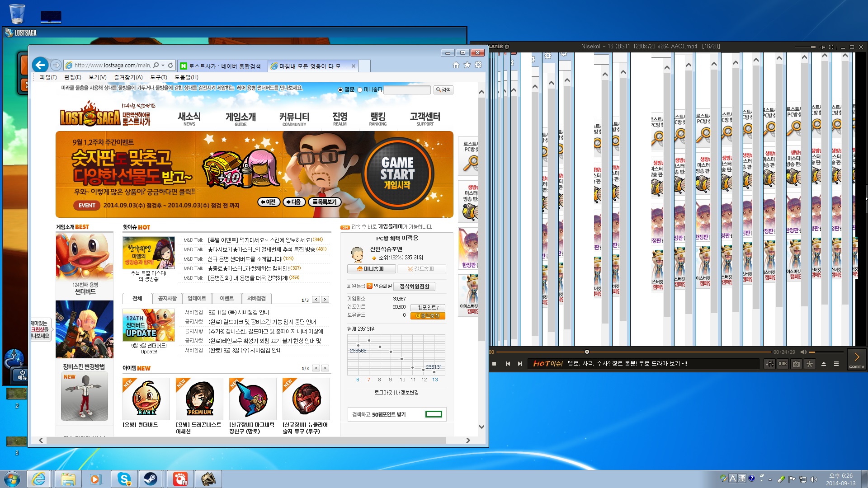Click the eject/open file icon in GOM Player
The width and height of the screenshot is (868, 488).
click(824, 364)
